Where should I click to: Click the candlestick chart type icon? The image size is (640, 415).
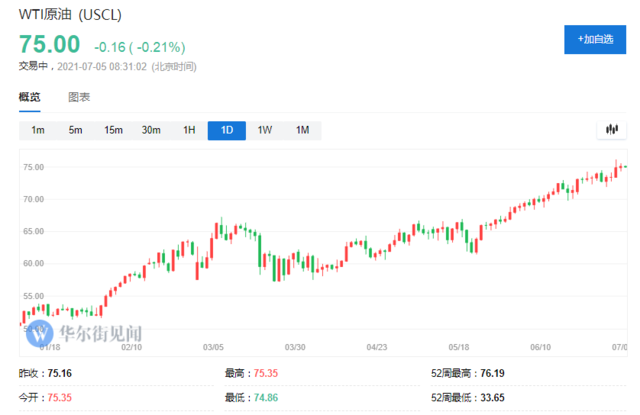pos(611,130)
